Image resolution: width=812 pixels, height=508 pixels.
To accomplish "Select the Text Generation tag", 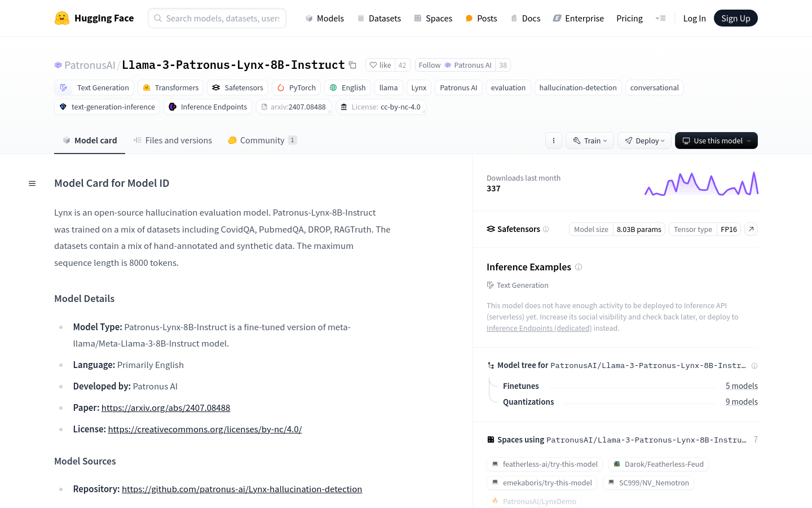I will tap(94, 87).
